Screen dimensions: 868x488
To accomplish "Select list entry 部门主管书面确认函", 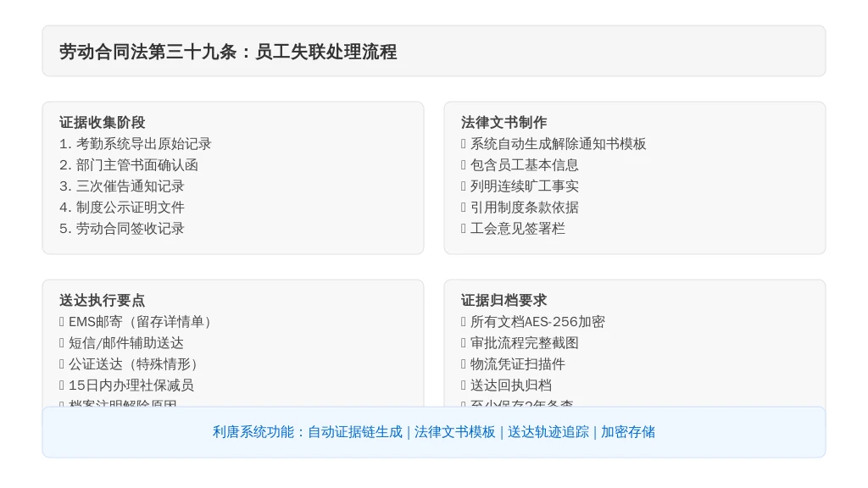I will click(129, 165).
